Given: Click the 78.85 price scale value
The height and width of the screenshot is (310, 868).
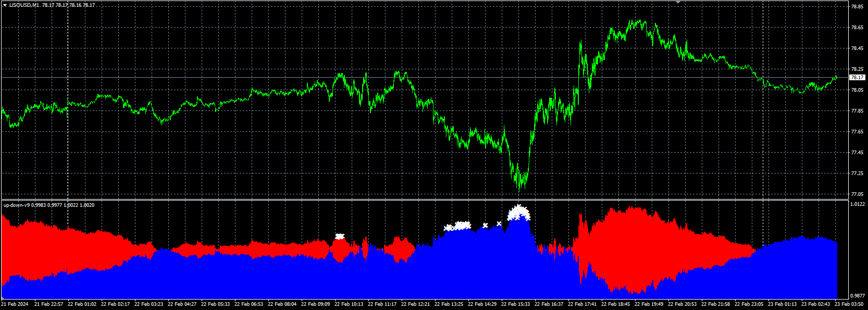Looking at the screenshot, I should (x=857, y=7).
